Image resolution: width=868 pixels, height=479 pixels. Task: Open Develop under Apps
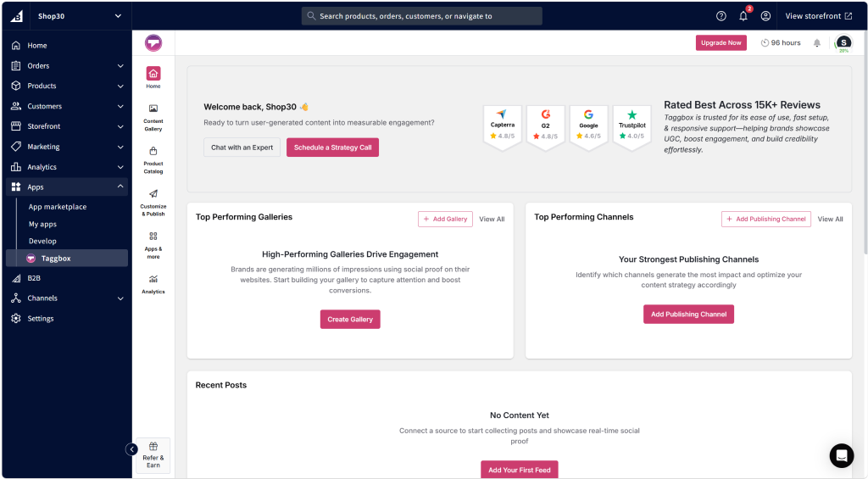tap(42, 241)
